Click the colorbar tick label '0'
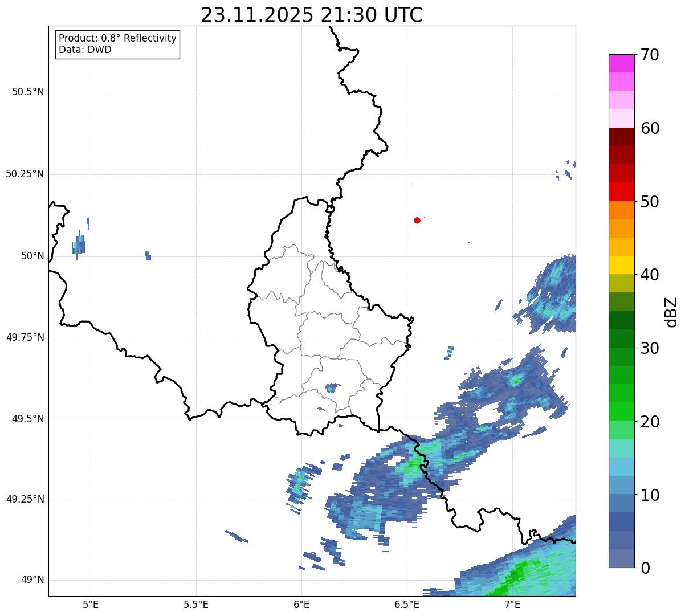The width and height of the screenshot is (685, 616). pos(645,568)
